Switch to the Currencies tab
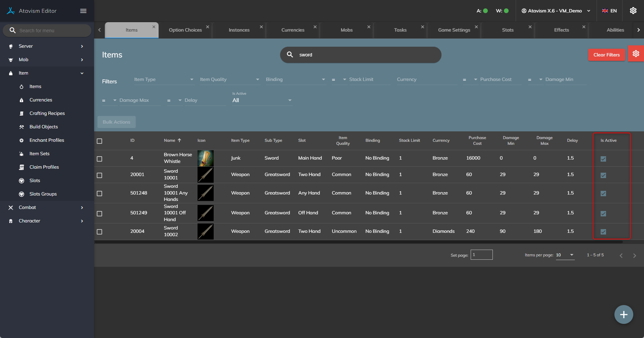This screenshot has height=338, width=644. click(x=293, y=30)
